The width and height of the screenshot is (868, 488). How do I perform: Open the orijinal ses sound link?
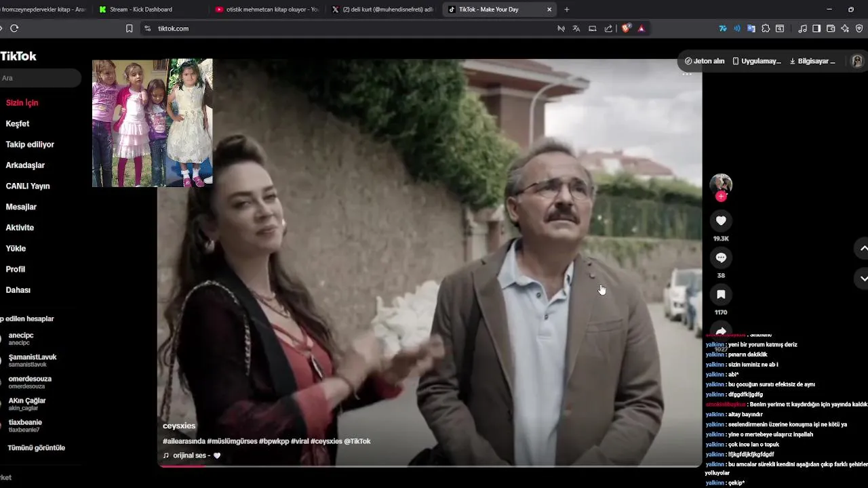(x=191, y=455)
